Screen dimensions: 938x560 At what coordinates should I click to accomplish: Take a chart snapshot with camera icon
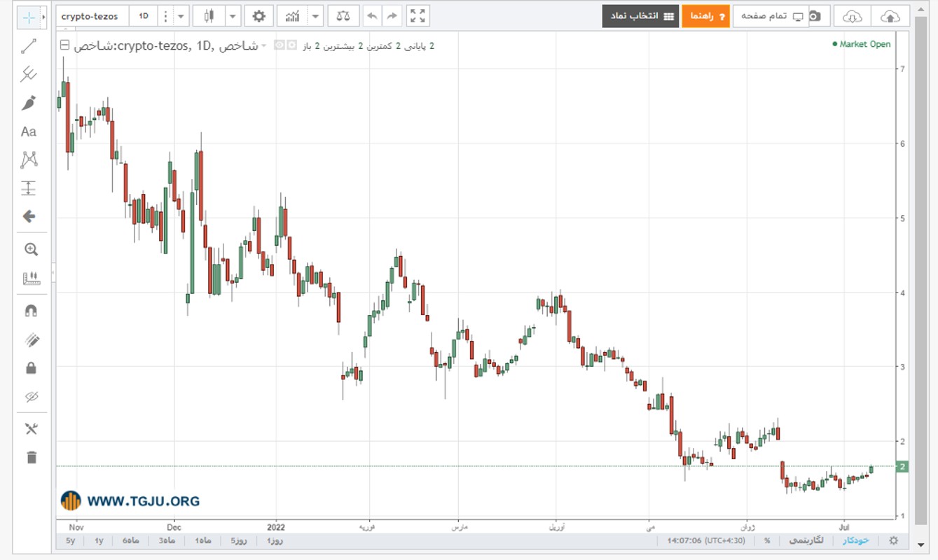pyautogui.click(x=815, y=16)
